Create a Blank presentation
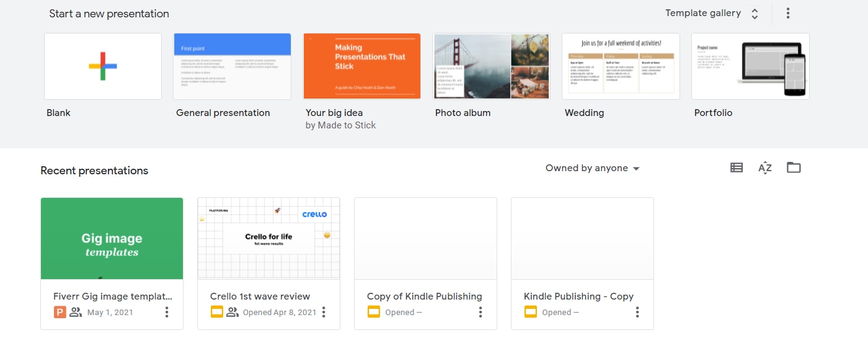 [x=103, y=66]
